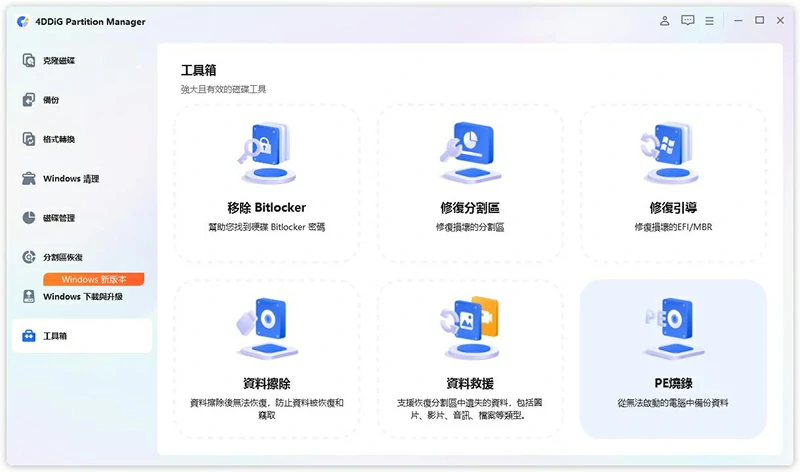Viewport: 800px width, 472px height.
Task: Open the 移除 Bitlocker tool title
Action: (x=266, y=208)
